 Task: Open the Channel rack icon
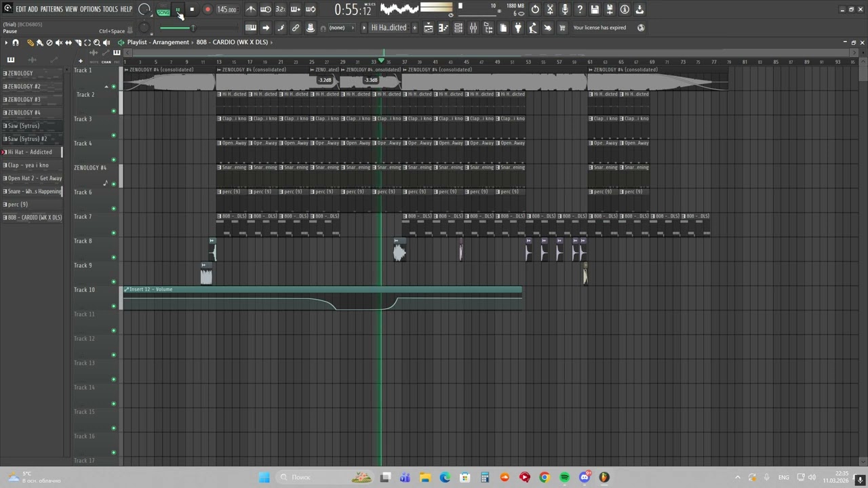[x=458, y=28]
